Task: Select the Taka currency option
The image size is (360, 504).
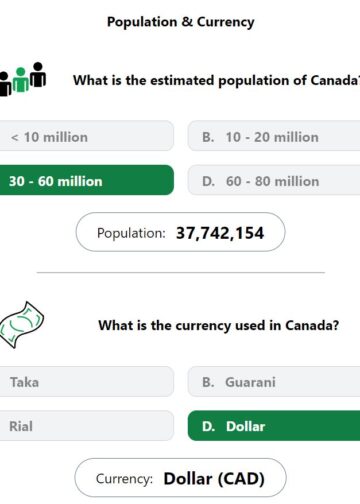Action: point(87,382)
